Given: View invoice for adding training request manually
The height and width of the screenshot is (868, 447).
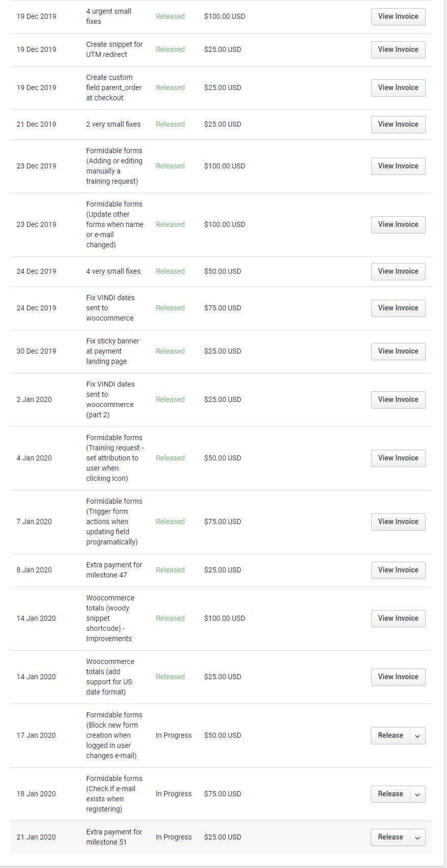Looking at the screenshot, I should (398, 166).
